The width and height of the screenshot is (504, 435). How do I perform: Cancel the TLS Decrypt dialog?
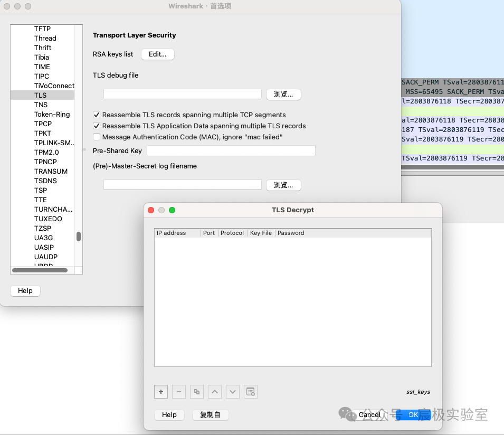click(369, 415)
